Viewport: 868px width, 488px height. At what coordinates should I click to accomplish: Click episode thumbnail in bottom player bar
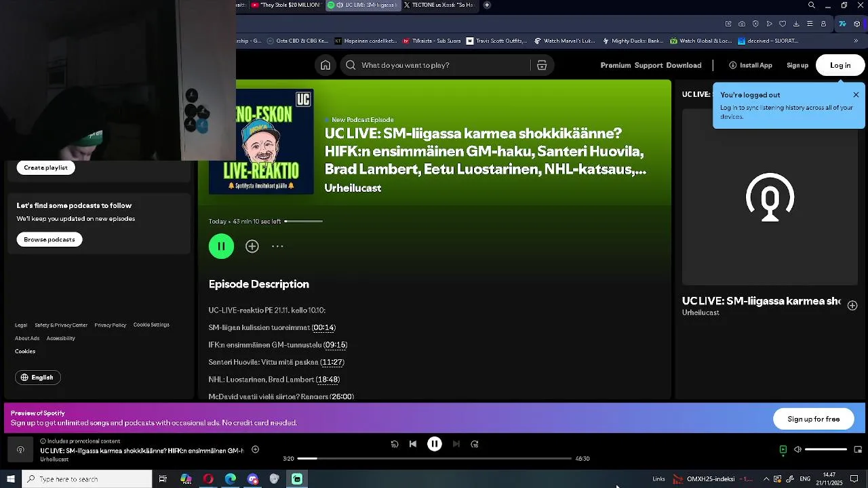point(20,450)
